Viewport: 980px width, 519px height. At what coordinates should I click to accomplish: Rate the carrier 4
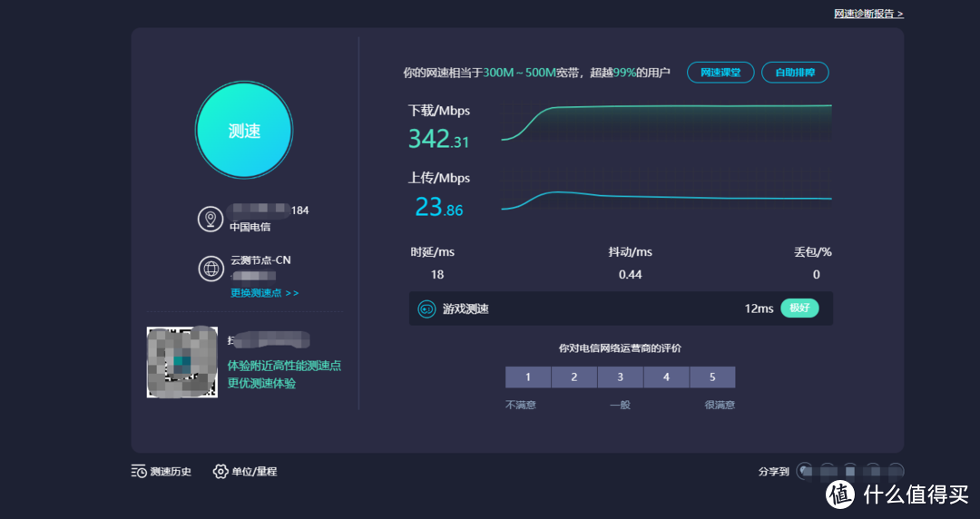(666, 377)
